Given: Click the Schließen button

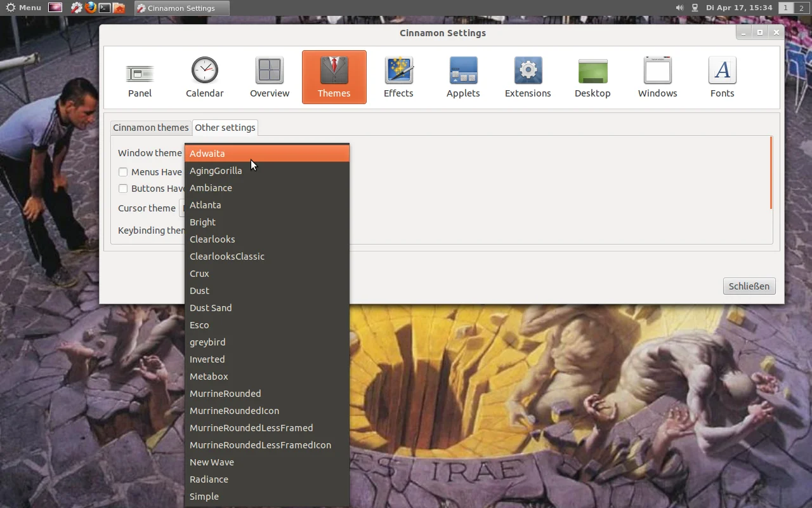Looking at the screenshot, I should click(749, 286).
